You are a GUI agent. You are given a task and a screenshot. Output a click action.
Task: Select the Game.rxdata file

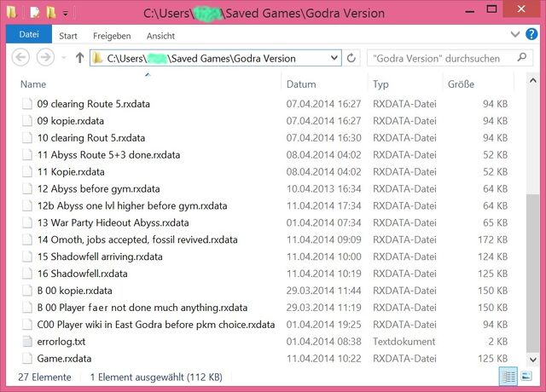click(x=64, y=359)
